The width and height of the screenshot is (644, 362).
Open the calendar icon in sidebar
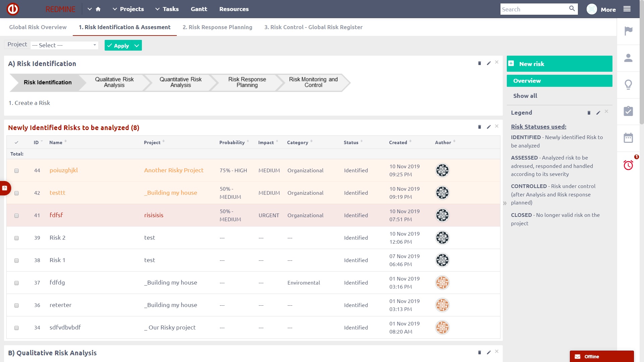(x=628, y=138)
